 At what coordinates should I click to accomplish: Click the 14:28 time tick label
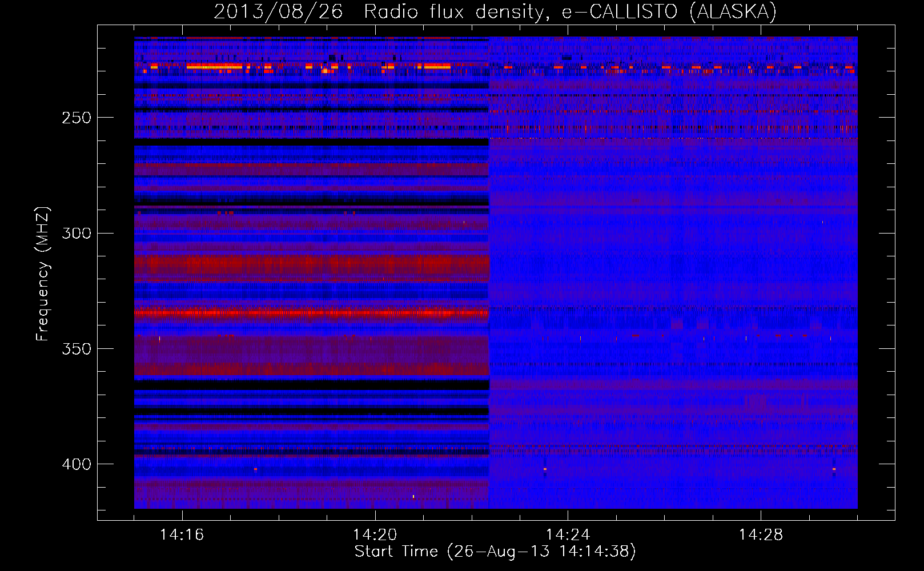point(761,535)
